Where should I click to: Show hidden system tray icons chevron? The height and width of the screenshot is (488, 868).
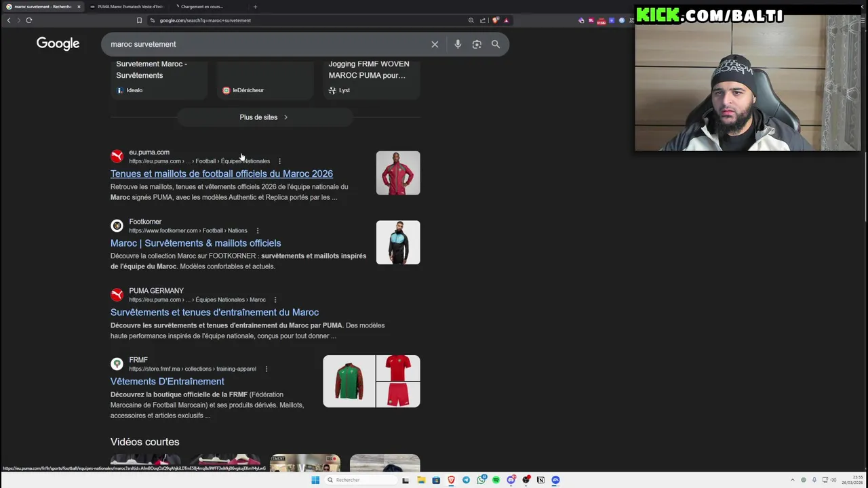pyautogui.click(x=792, y=480)
